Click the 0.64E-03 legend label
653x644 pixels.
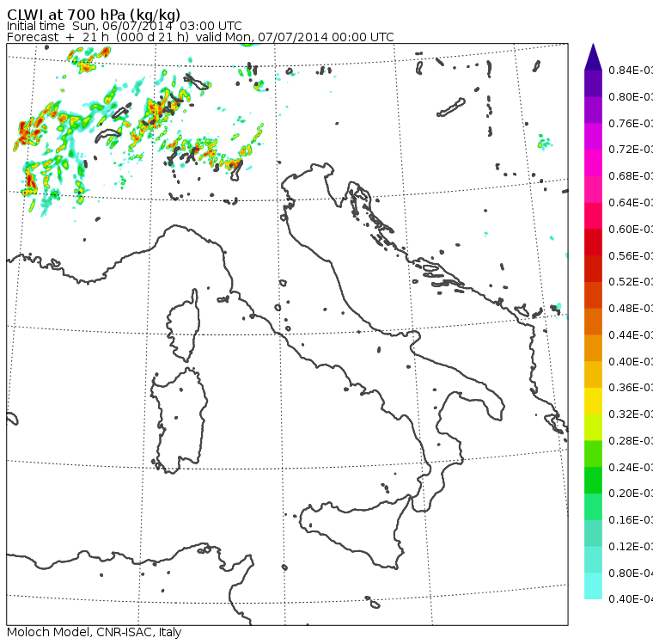tap(631, 203)
